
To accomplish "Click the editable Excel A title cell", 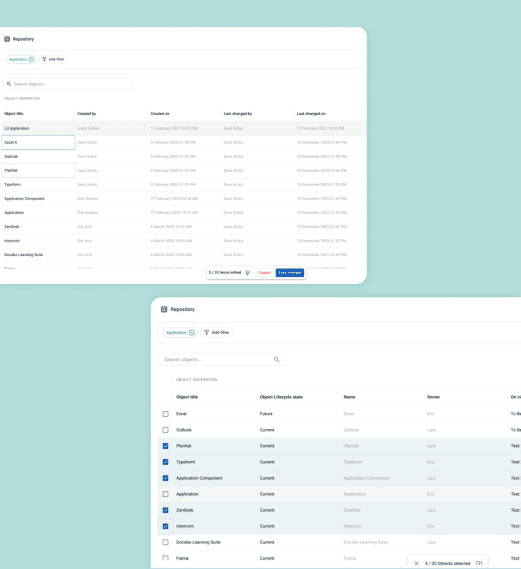I will tap(38, 142).
